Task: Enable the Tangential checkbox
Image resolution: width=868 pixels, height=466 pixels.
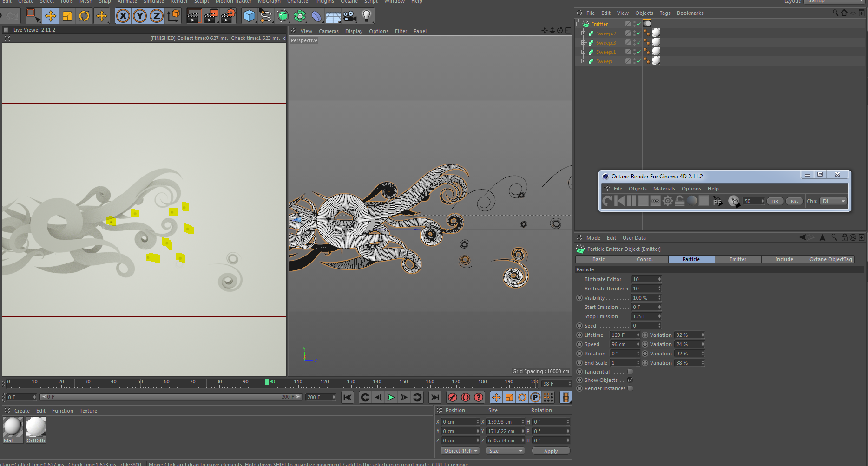Action: click(x=630, y=372)
